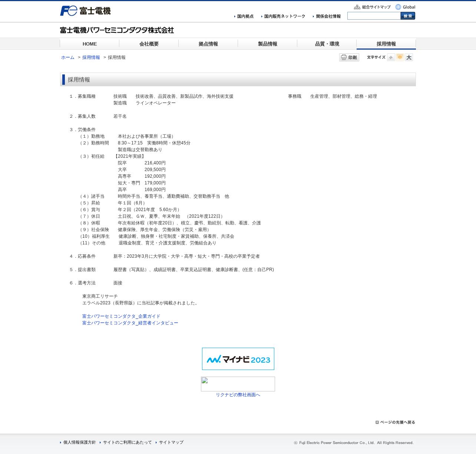Click the 192,000円 salary value
The height and width of the screenshot is (454, 476).
[155, 176]
